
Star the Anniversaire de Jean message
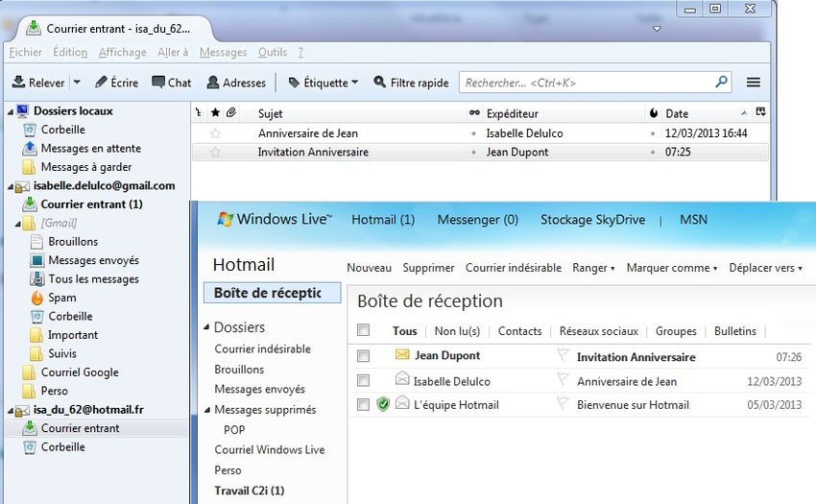click(215, 133)
